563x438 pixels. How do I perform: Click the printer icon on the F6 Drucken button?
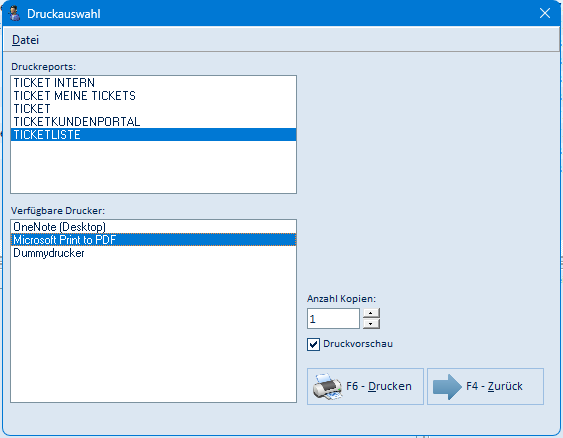(x=327, y=387)
